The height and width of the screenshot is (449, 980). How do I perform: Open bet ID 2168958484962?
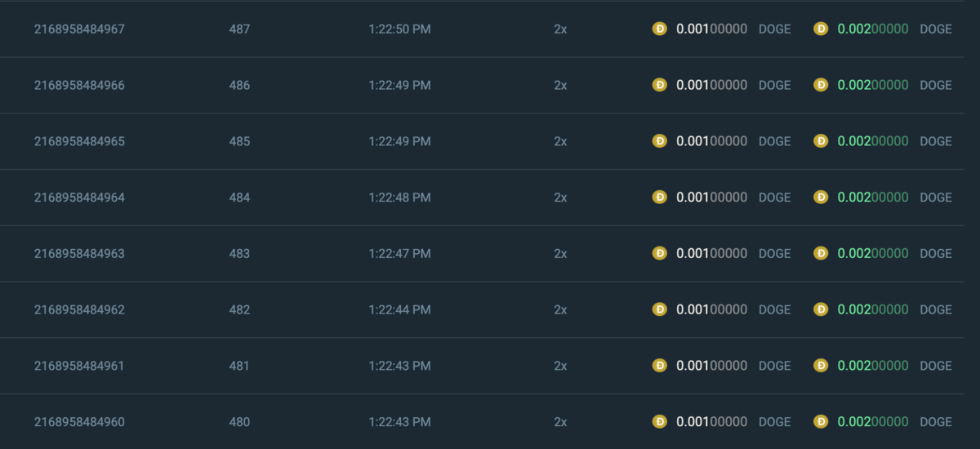coord(79,310)
